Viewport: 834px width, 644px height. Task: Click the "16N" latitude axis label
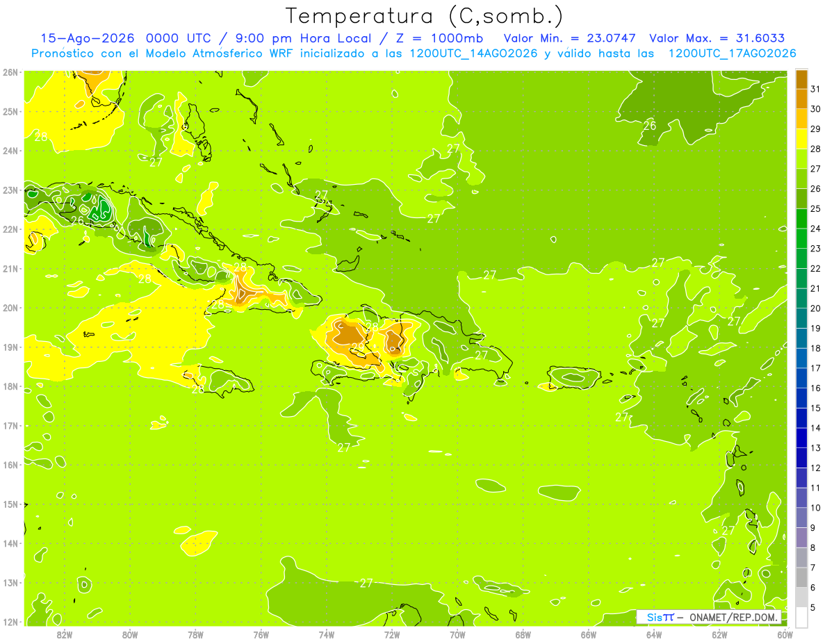10,465
